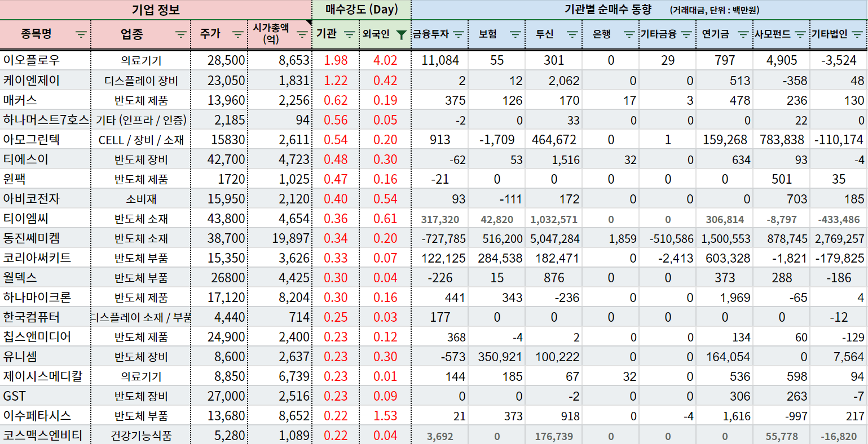Image resolution: width=868 pixels, height=444 pixels.
Task: Select the 코스맥스엔비티 stock name cell
Action: click(45, 435)
